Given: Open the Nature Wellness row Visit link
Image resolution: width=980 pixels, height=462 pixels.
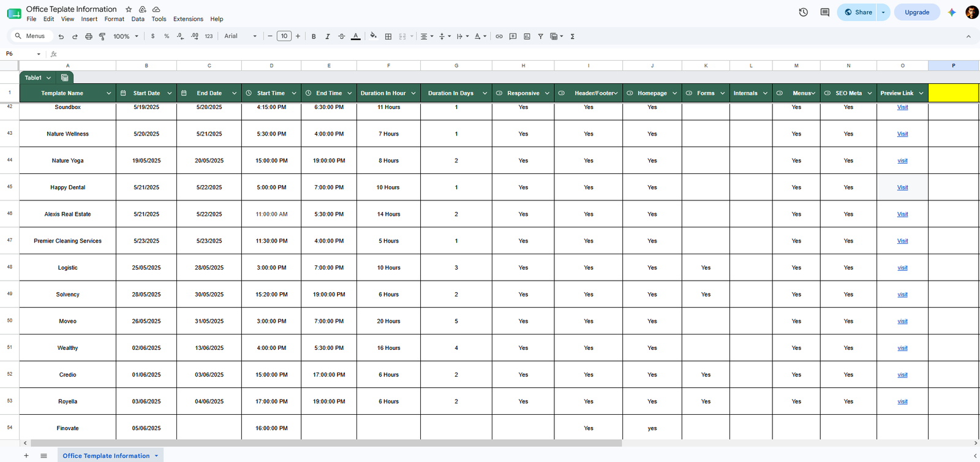Looking at the screenshot, I should [x=902, y=134].
